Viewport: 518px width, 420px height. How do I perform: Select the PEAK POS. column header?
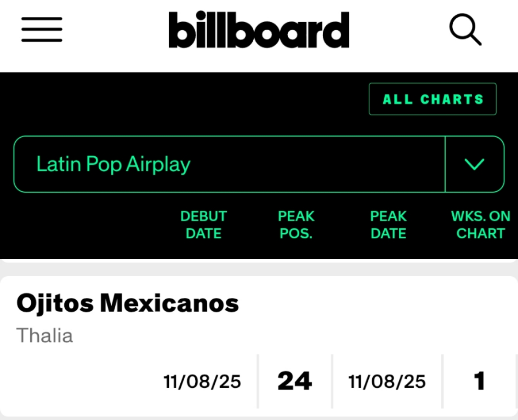(x=296, y=225)
